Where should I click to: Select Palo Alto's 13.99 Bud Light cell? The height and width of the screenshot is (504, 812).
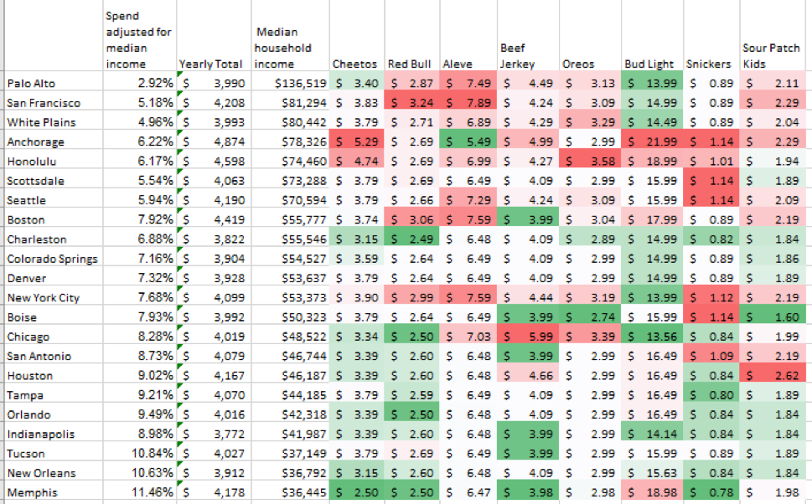click(x=653, y=83)
